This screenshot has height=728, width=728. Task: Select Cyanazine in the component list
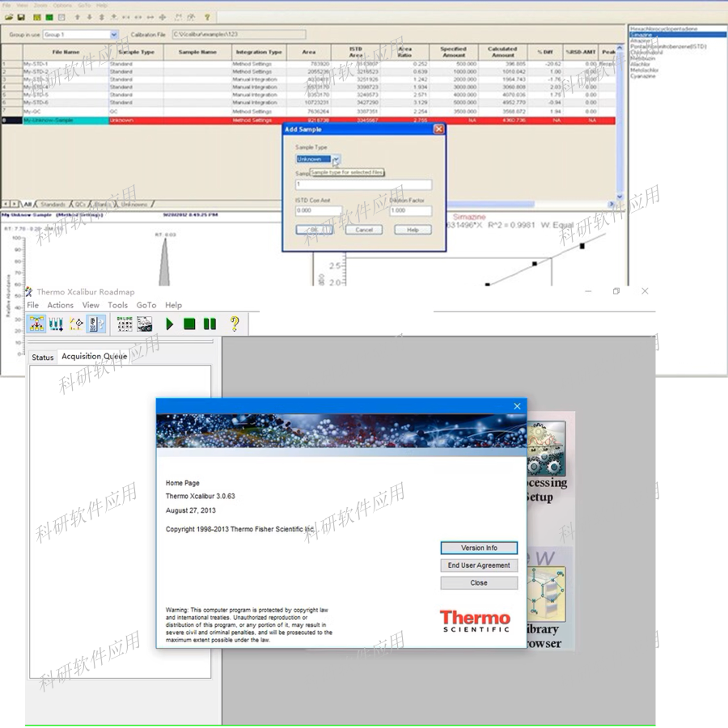tap(643, 76)
